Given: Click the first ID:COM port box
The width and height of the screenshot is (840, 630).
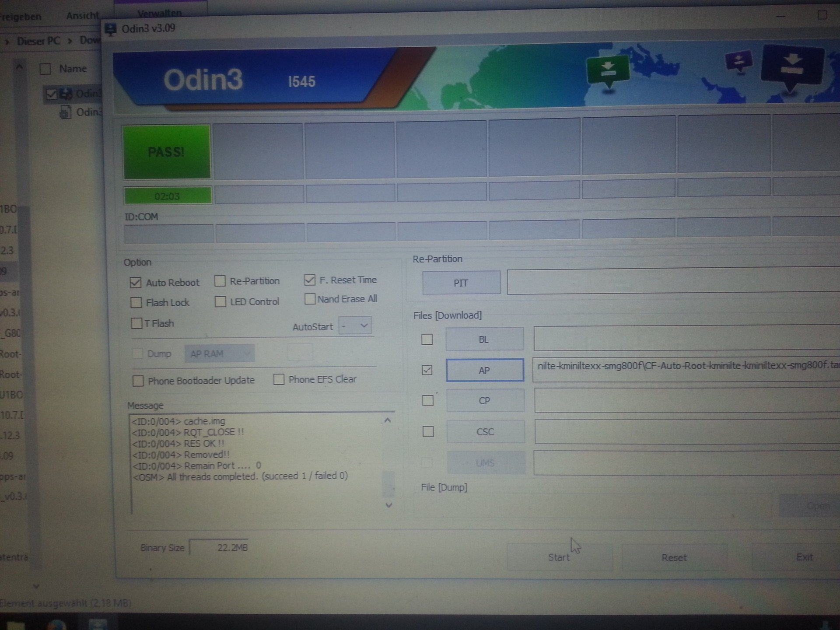Looking at the screenshot, I should [x=169, y=233].
